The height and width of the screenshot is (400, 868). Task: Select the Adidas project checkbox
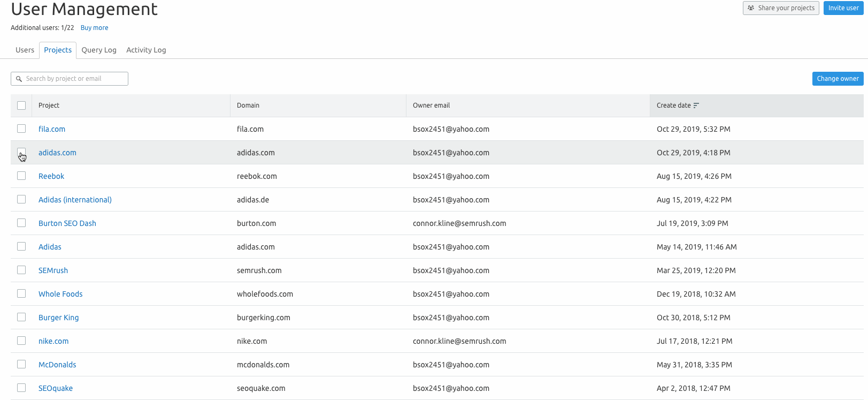point(21,246)
